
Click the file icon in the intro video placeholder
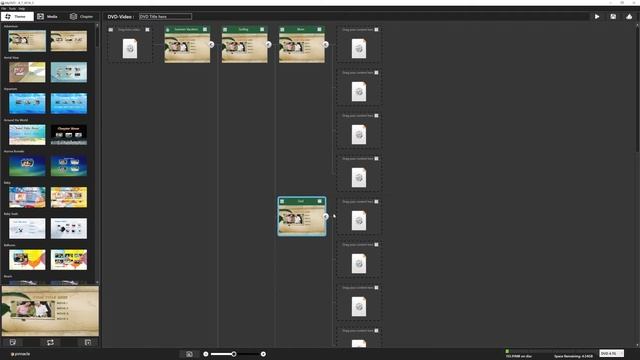click(x=130, y=49)
